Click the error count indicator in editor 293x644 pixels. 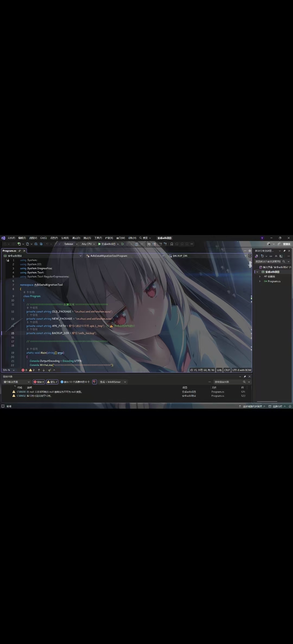(24, 370)
